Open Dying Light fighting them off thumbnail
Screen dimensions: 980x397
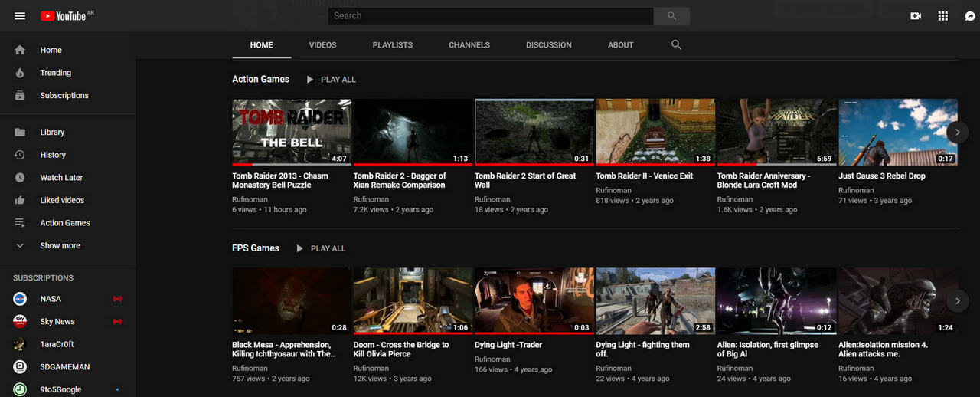(655, 300)
